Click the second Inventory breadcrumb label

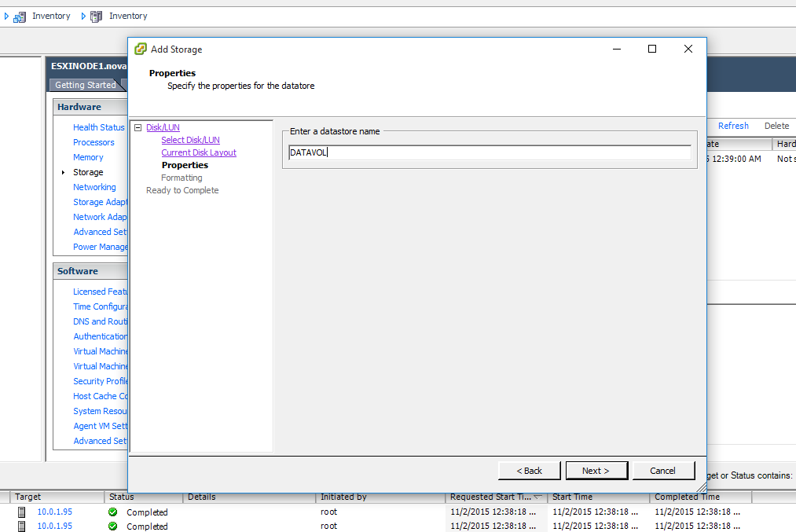point(128,17)
